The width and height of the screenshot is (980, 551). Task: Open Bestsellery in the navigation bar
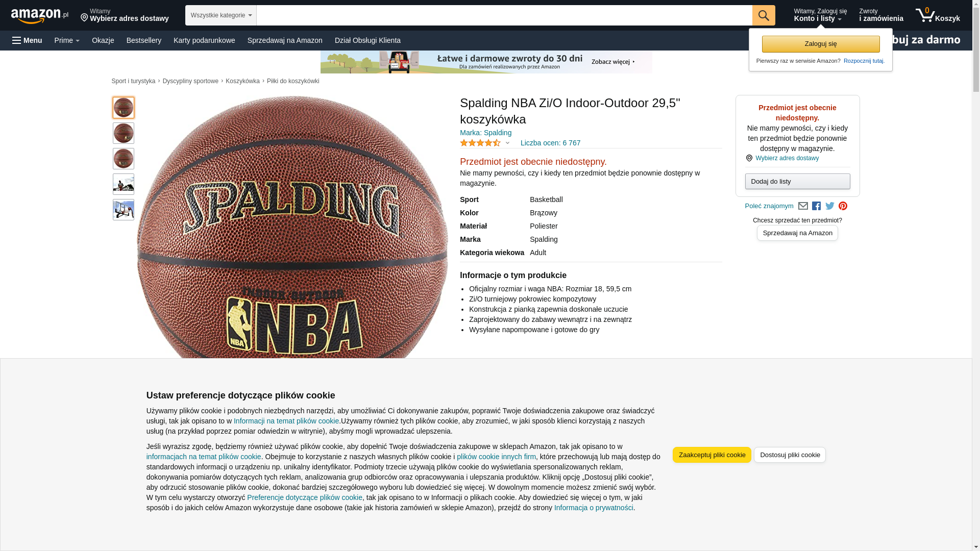pyautogui.click(x=144, y=40)
